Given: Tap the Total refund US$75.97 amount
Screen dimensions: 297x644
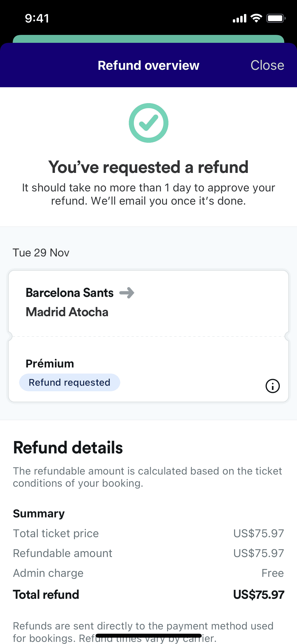Looking at the screenshot, I should point(258,595).
